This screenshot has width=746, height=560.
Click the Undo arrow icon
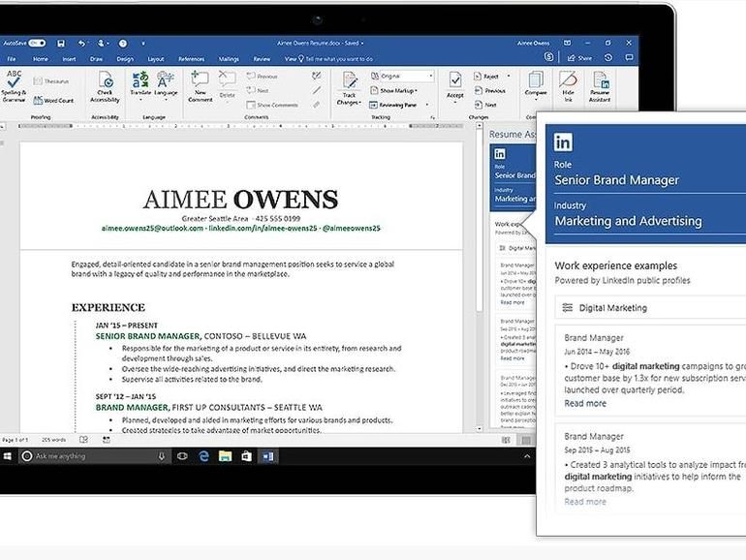click(81, 44)
